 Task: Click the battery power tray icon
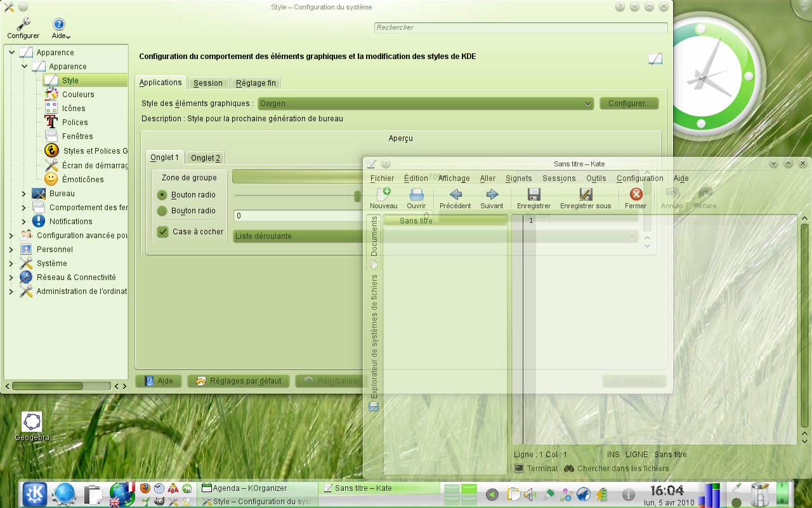click(601, 495)
